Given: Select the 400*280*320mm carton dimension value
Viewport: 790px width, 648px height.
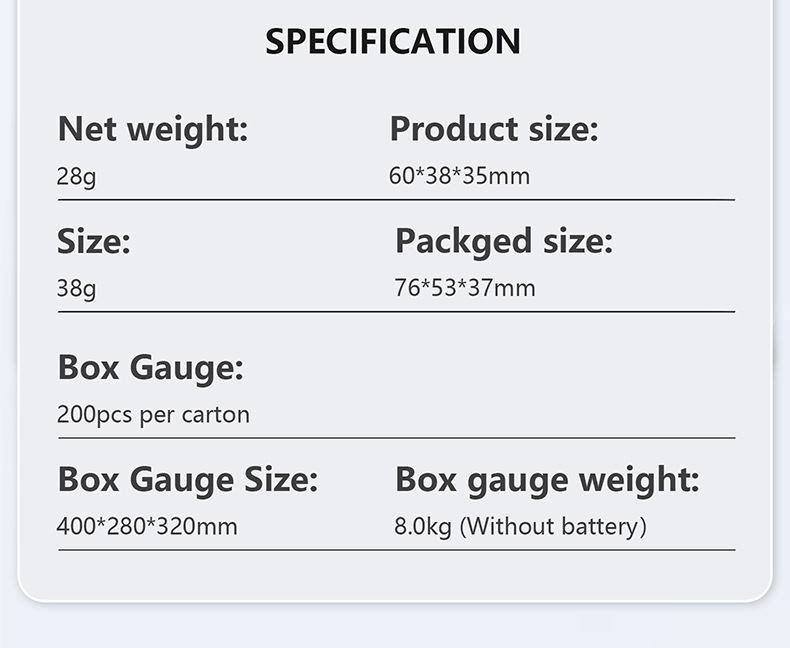Looking at the screenshot, I should pyautogui.click(x=147, y=526).
